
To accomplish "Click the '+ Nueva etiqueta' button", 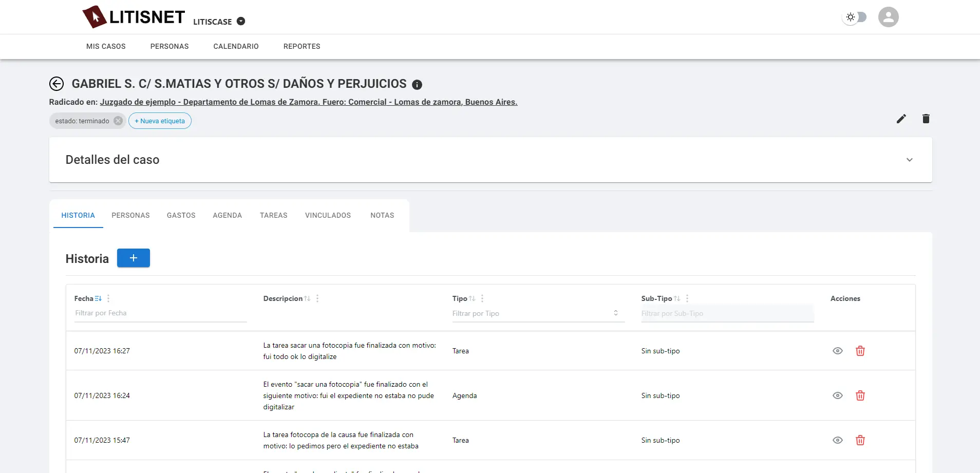I will (160, 121).
